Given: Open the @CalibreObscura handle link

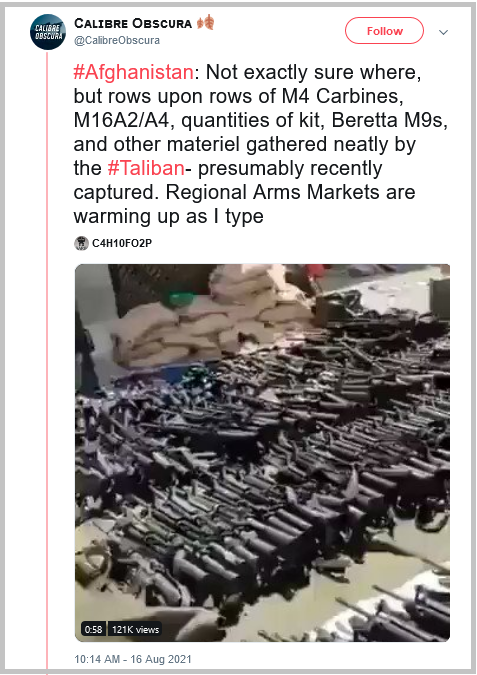Looking at the screenshot, I should 117,40.
